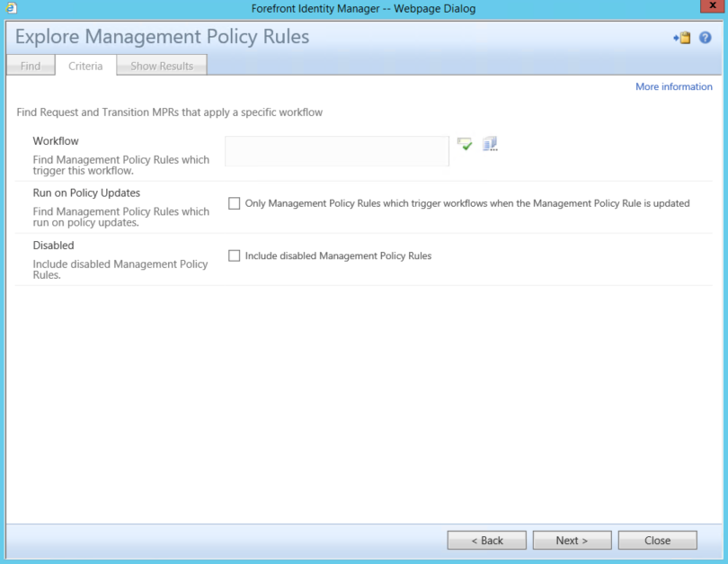The image size is (728, 564).
Task: Click 'Find Management Policy Rules which trigger this workflow' text
Action: coord(120,165)
